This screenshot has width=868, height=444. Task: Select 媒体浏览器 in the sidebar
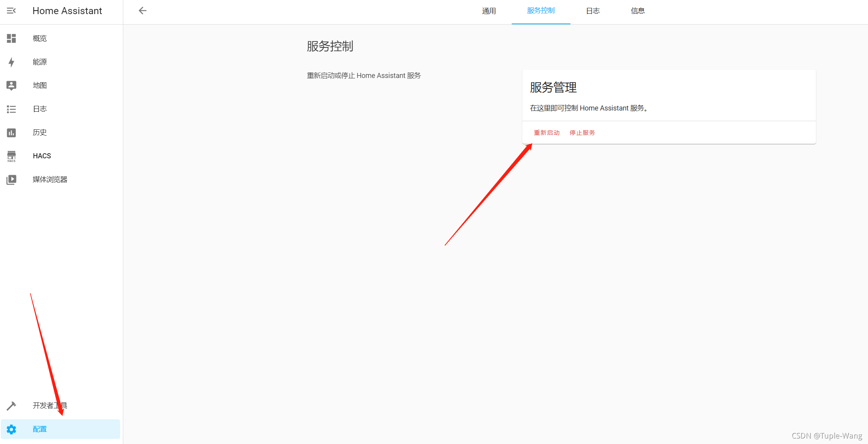coord(50,179)
